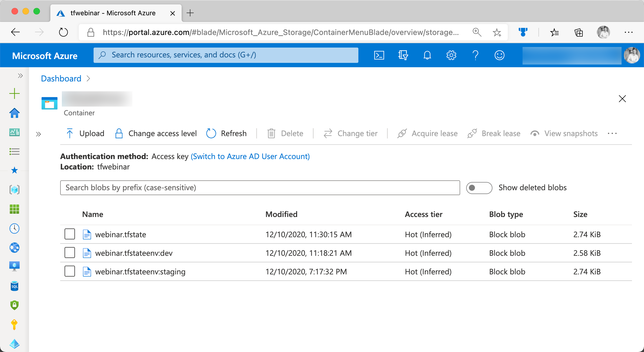The height and width of the screenshot is (352, 644).
Task: Open Azure Cloud Shell icon
Action: (379, 55)
